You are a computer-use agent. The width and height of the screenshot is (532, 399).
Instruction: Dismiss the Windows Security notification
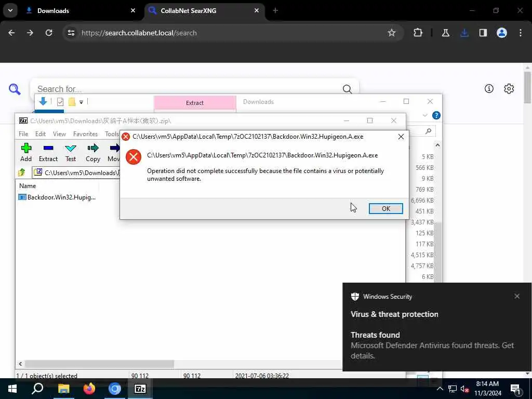point(517,296)
